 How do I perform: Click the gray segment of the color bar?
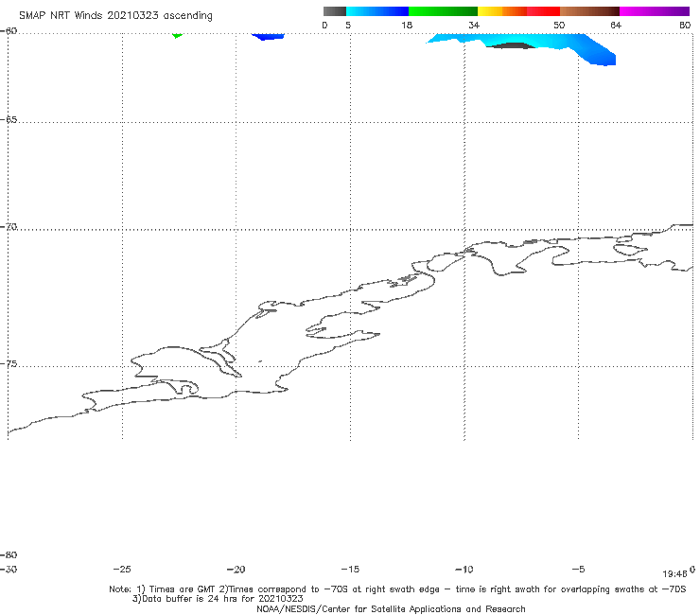(x=334, y=11)
